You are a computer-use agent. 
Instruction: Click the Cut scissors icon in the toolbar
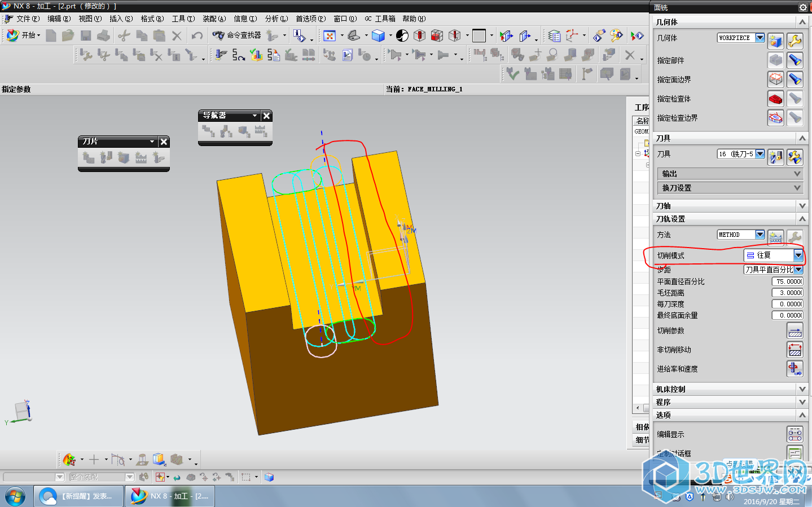point(124,36)
